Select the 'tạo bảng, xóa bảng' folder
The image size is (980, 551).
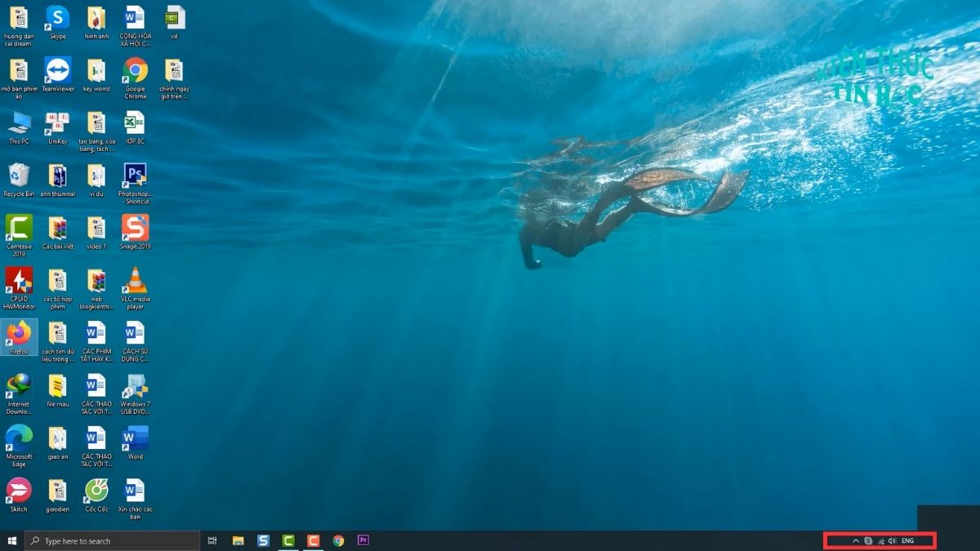point(96,131)
